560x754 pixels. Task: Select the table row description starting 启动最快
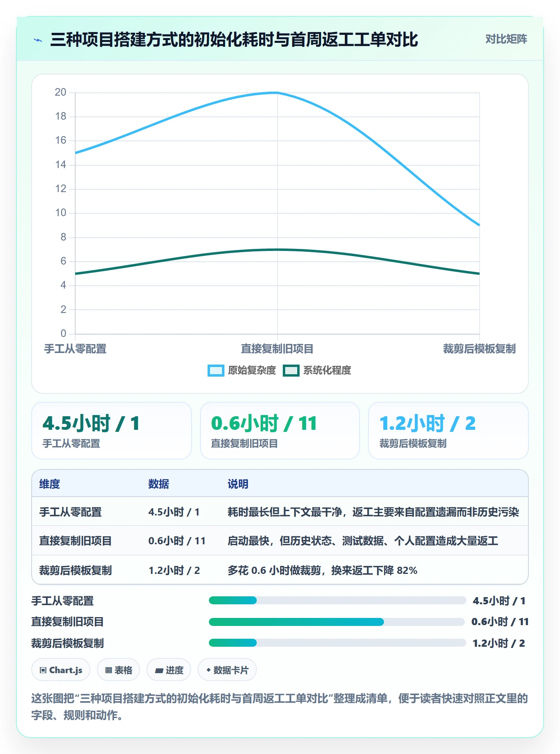coord(363,541)
